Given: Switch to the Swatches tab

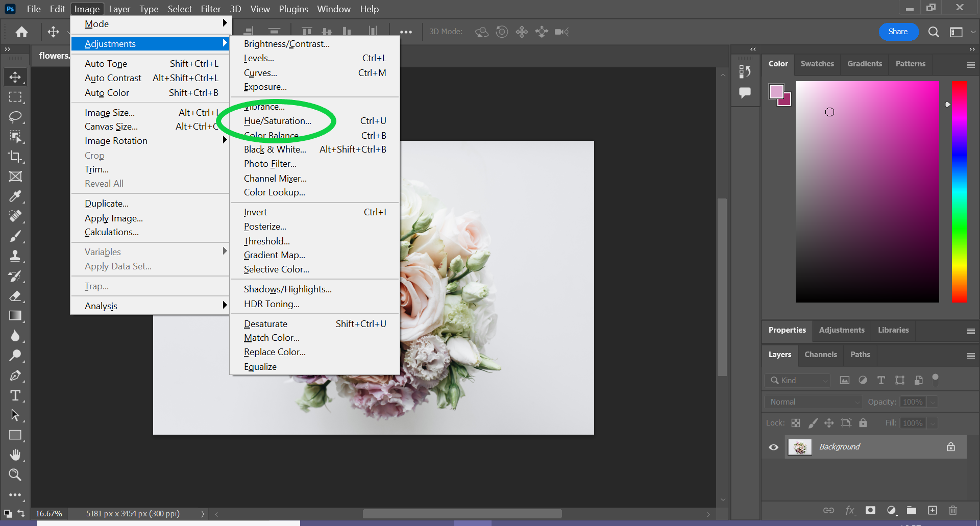Looking at the screenshot, I should pos(817,64).
